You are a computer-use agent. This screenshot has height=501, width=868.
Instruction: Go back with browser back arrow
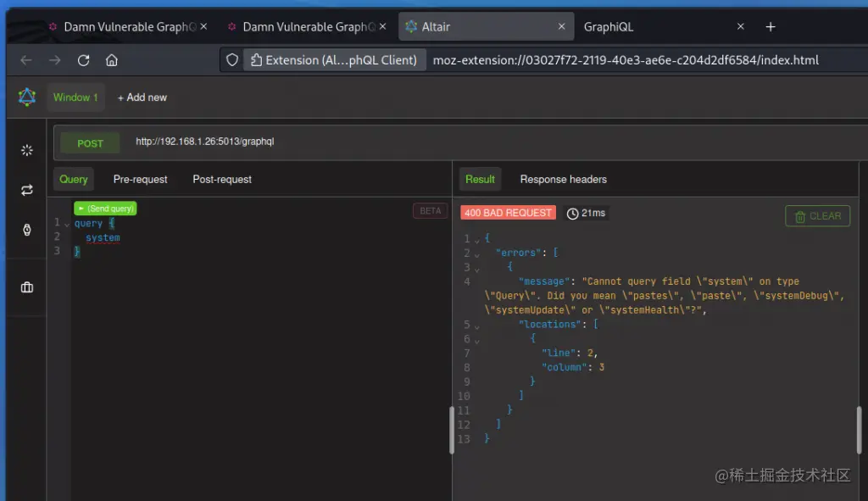tap(26, 60)
